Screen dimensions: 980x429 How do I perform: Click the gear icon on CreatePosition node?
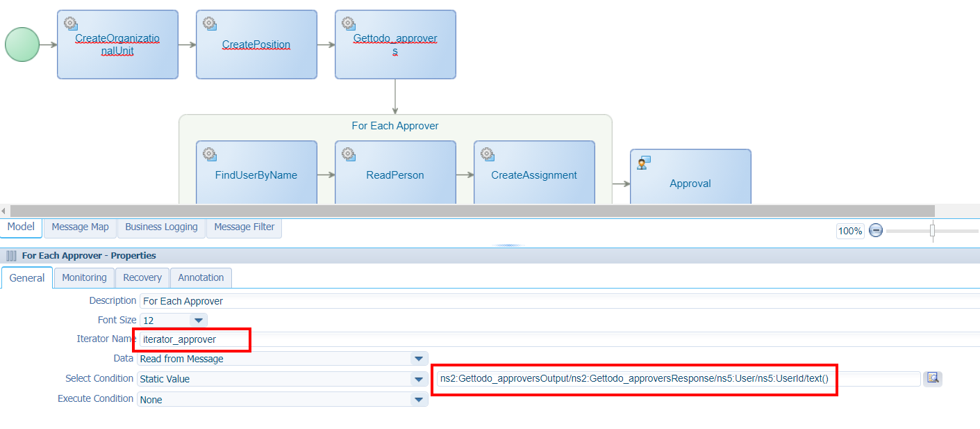(209, 24)
